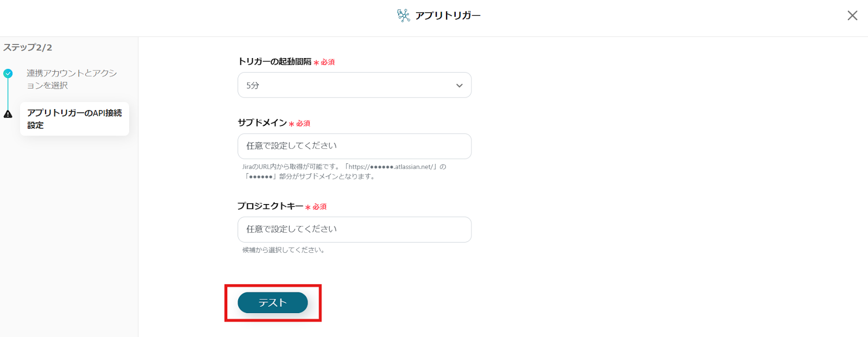Focus the サブドメイン input field
Viewport: 868px width, 337px height.
tap(354, 146)
